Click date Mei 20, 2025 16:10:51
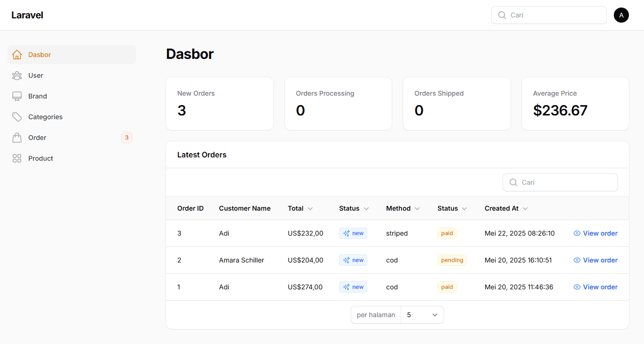 coord(518,260)
